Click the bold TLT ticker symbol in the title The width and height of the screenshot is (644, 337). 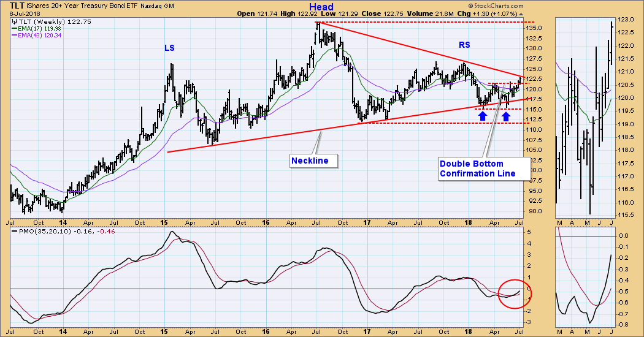pyautogui.click(x=17, y=6)
